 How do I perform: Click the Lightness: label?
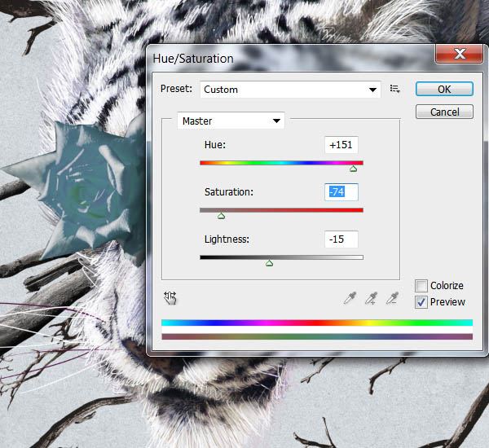point(227,239)
